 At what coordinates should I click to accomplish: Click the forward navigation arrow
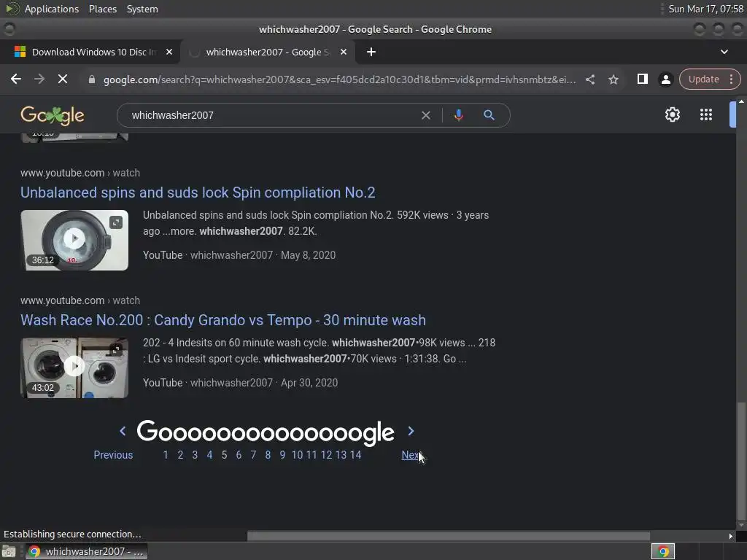tap(39, 79)
